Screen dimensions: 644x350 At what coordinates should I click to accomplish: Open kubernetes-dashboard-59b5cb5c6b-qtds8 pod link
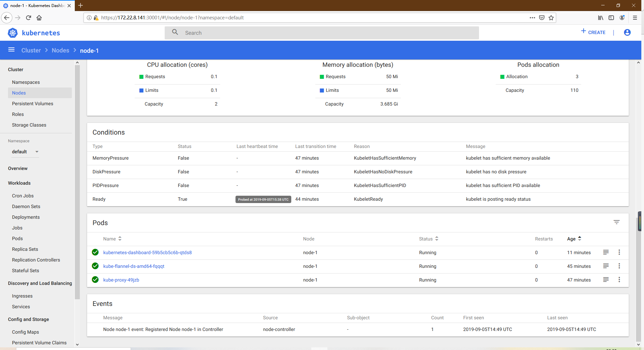[147, 252]
